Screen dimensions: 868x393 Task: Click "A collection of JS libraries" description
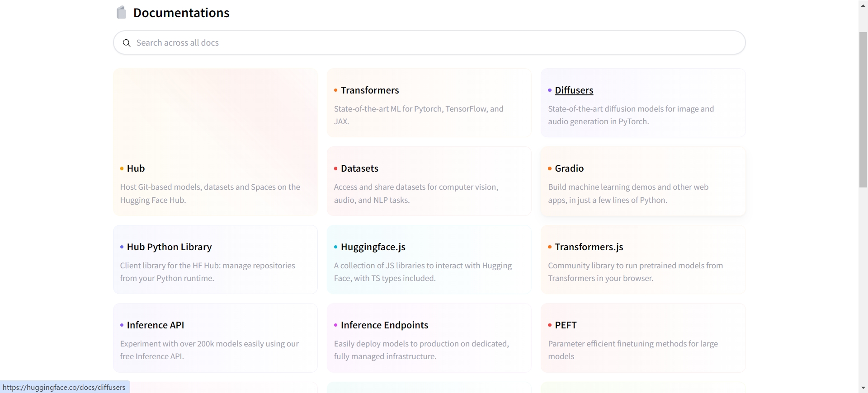[x=423, y=272]
